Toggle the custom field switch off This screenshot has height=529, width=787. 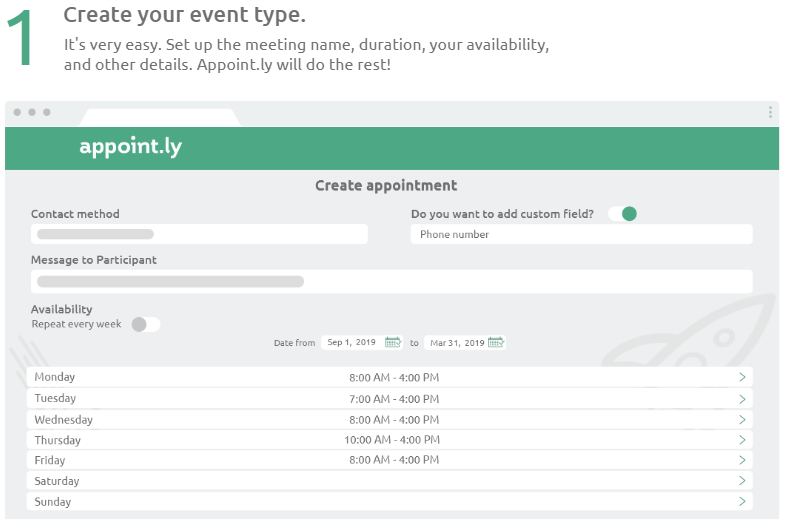click(x=623, y=213)
